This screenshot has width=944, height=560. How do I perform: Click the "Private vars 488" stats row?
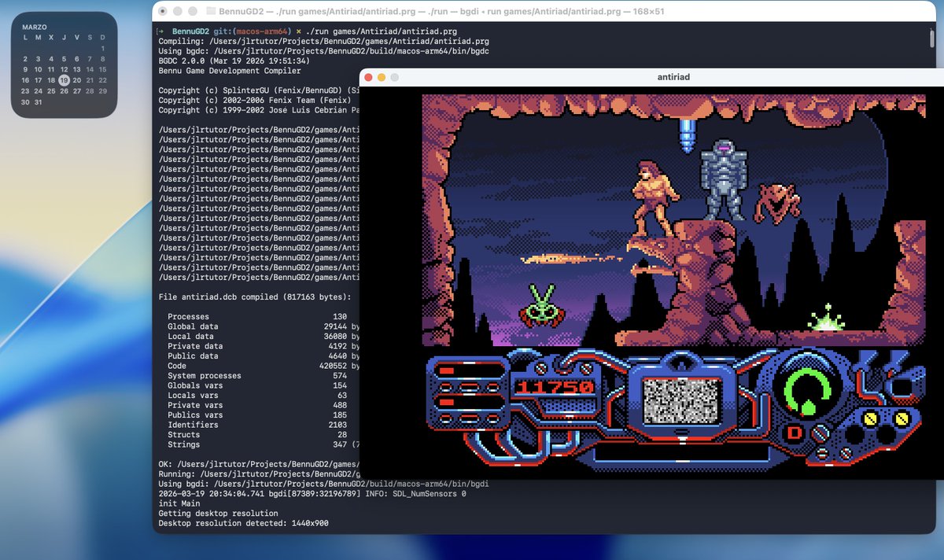pos(257,405)
